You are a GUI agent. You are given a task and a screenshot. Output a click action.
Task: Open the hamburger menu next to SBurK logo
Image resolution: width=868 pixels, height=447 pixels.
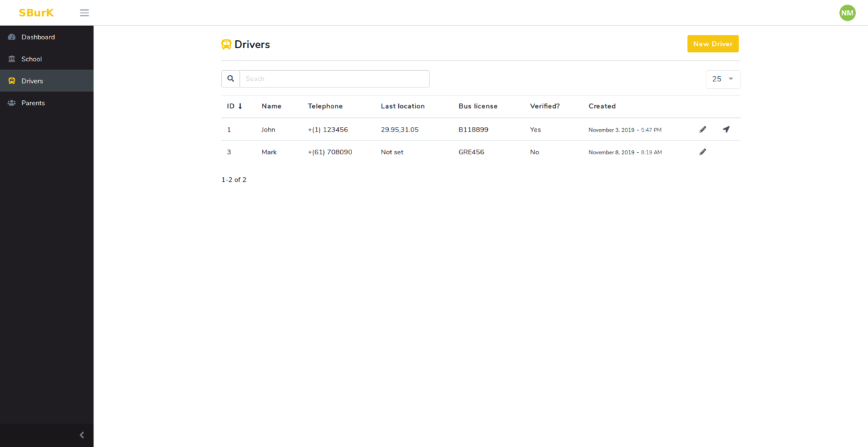coord(84,12)
